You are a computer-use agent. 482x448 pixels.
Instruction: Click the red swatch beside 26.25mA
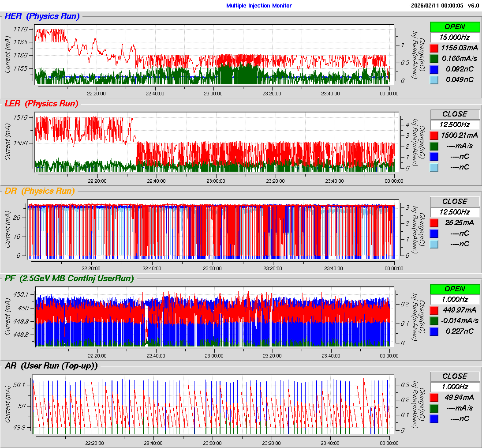[x=434, y=223]
